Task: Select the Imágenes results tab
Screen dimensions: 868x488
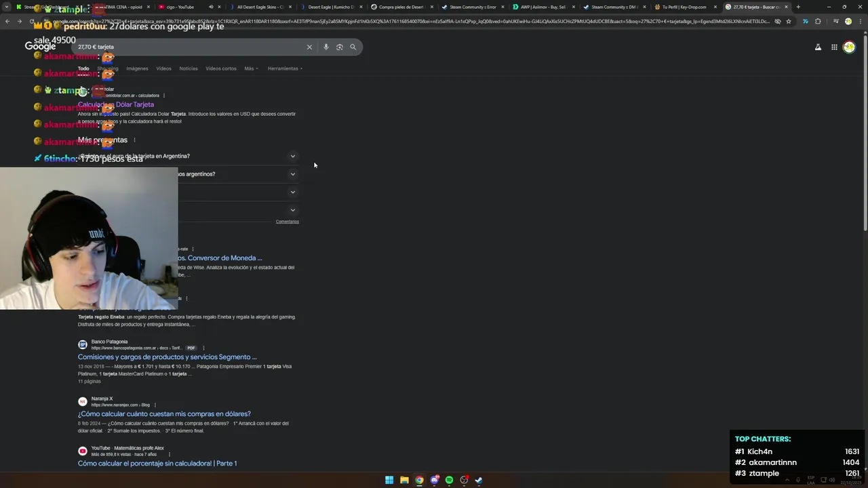Action: point(137,68)
